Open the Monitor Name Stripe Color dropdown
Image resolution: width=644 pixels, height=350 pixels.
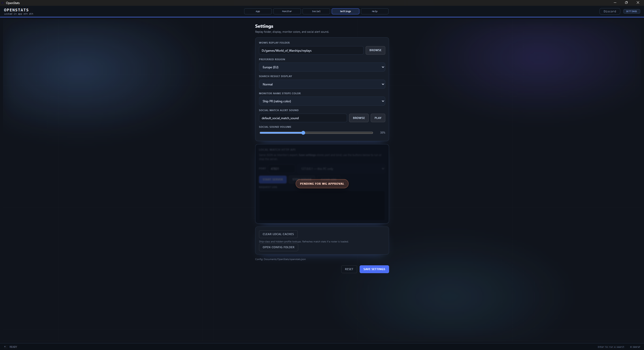pos(322,101)
